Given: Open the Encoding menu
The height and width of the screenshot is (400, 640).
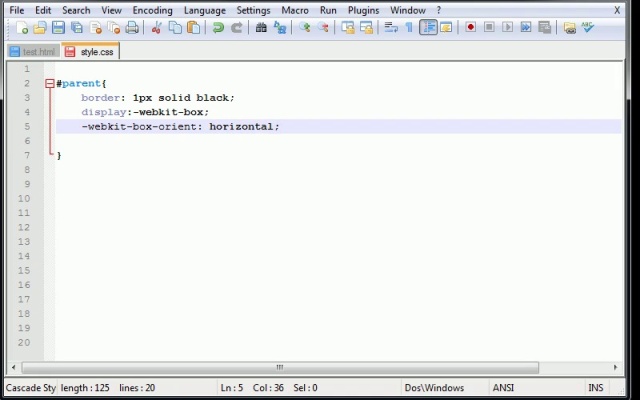Looking at the screenshot, I should pos(153,10).
